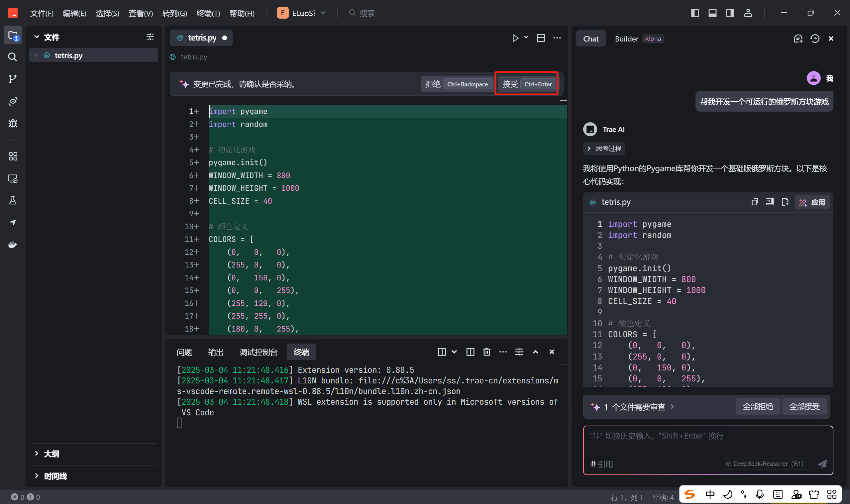Image resolution: width=850 pixels, height=504 pixels.
Task: Open the 终端(T) menu
Action: pyautogui.click(x=208, y=13)
